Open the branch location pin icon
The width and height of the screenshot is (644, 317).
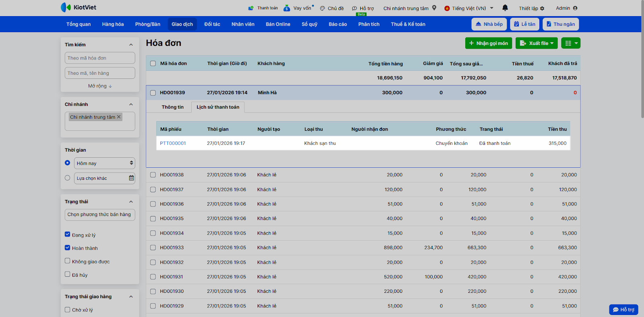434,8
